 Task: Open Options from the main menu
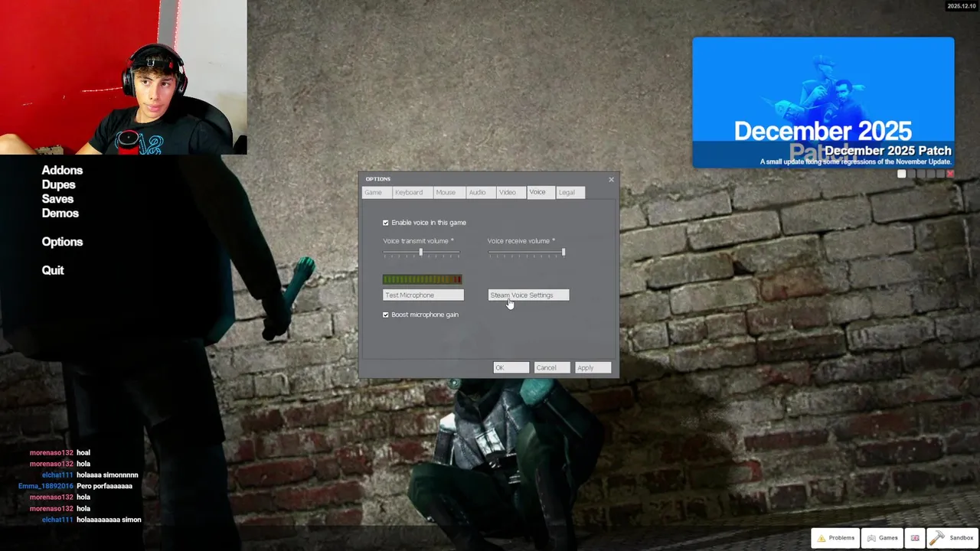coord(62,242)
